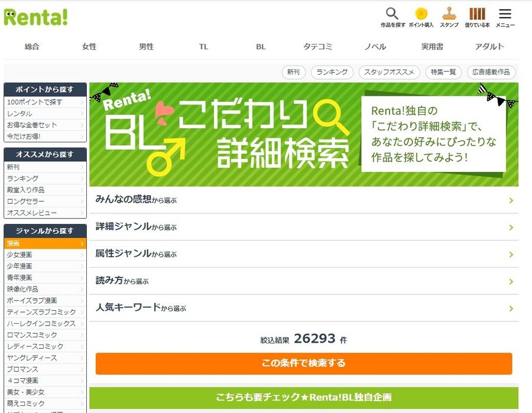This screenshot has width=532, height=413.
Task: Open 新刊 in the オススメから探す sidebar
Action: [45, 167]
